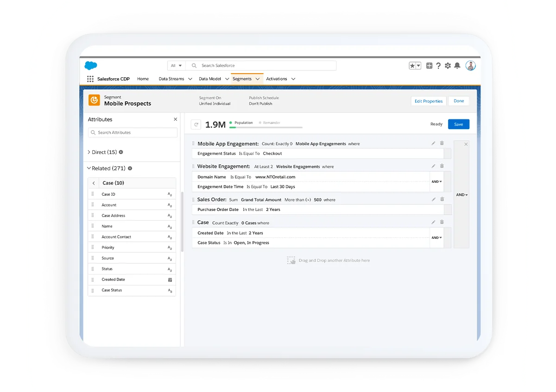
Task: Click the population progress bar
Action: coord(266,127)
